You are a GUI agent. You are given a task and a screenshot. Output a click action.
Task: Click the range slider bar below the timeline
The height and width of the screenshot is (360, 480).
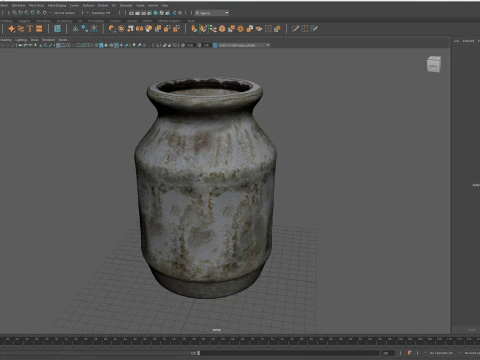click(289, 353)
